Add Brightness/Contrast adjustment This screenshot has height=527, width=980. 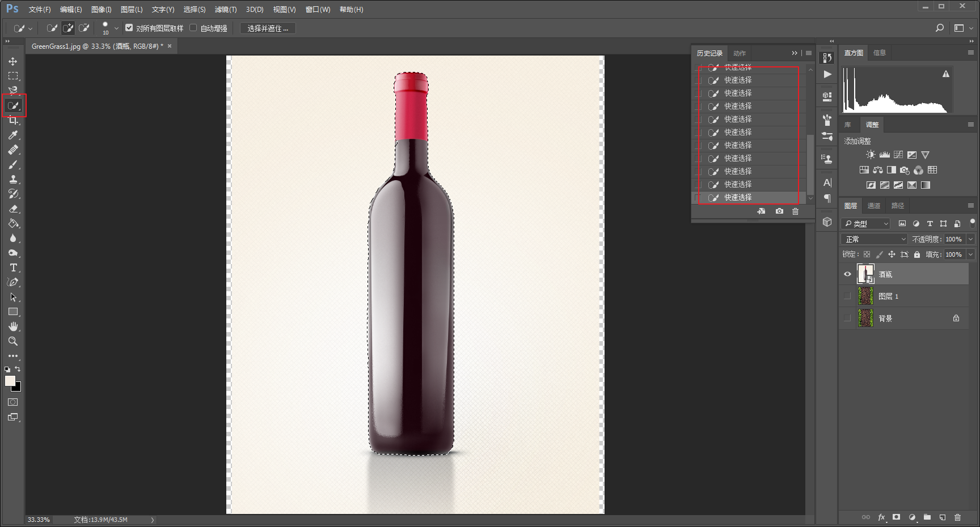[x=871, y=155]
